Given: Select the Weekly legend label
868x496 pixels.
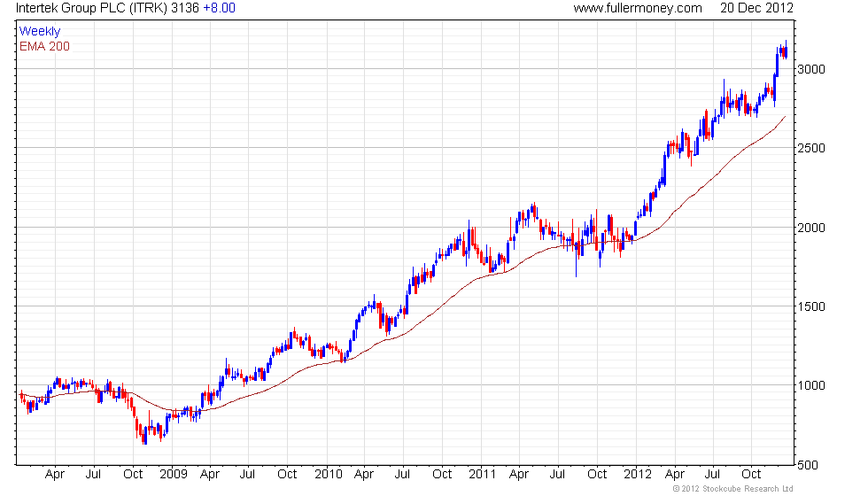Looking at the screenshot, I should coord(40,32).
